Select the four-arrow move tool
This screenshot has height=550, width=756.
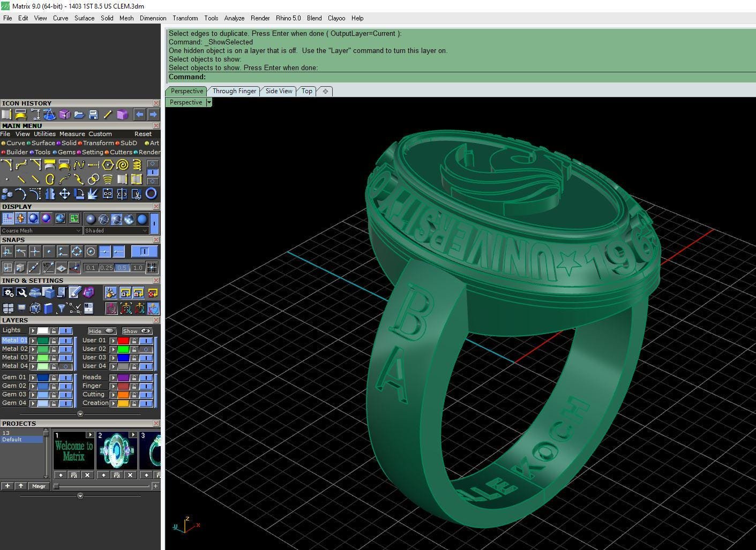64,194
